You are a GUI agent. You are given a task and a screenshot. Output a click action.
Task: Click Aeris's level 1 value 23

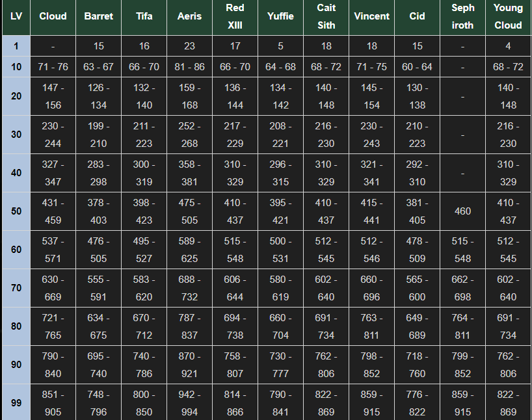coord(190,46)
